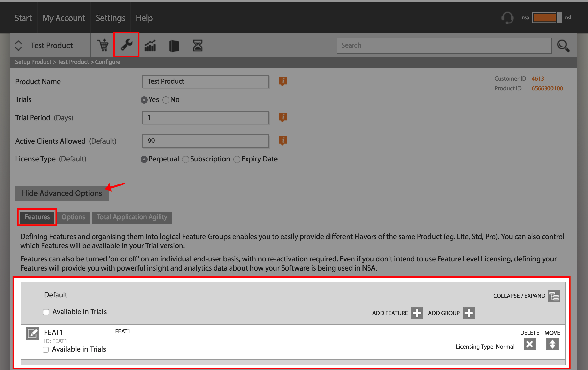Viewport: 588px width, 370px height.
Task: Click the magnifier search icon
Action: tap(563, 46)
